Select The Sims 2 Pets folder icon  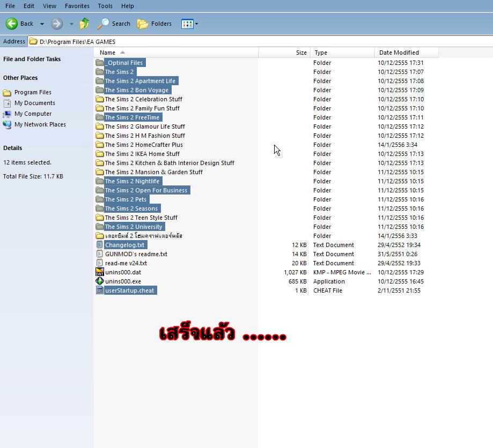click(100, 199)
